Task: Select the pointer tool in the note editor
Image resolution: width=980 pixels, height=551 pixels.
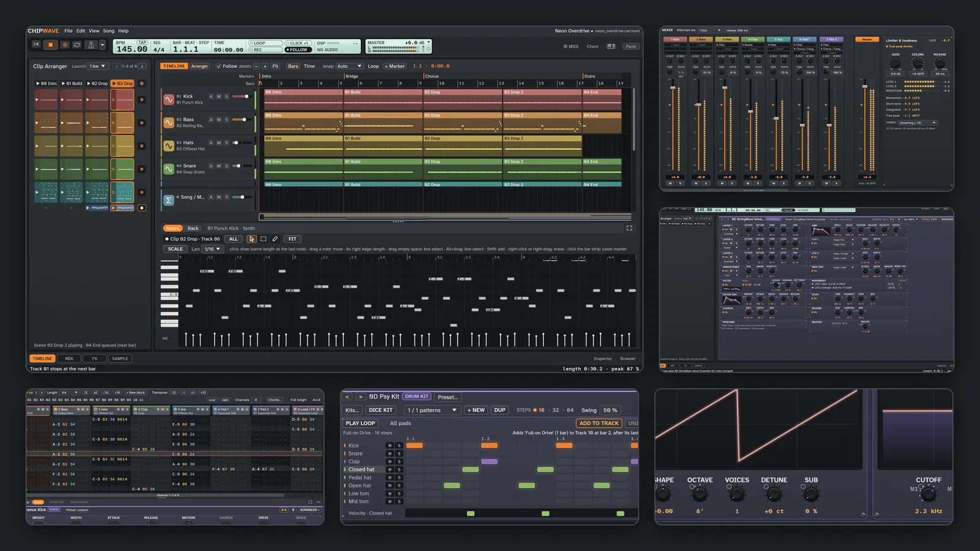Action: point(251,239)
